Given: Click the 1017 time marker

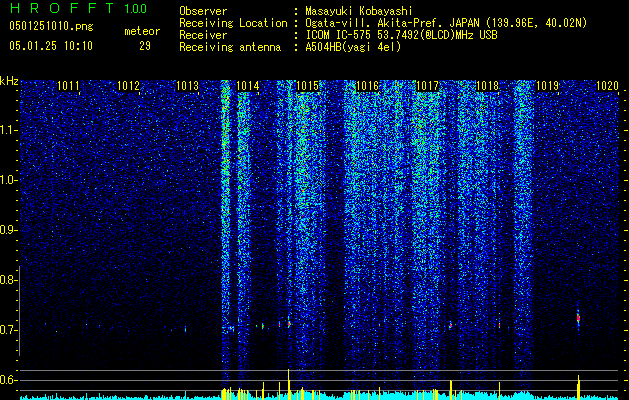Looking at the screenshot, I should [x=428, y=85].
